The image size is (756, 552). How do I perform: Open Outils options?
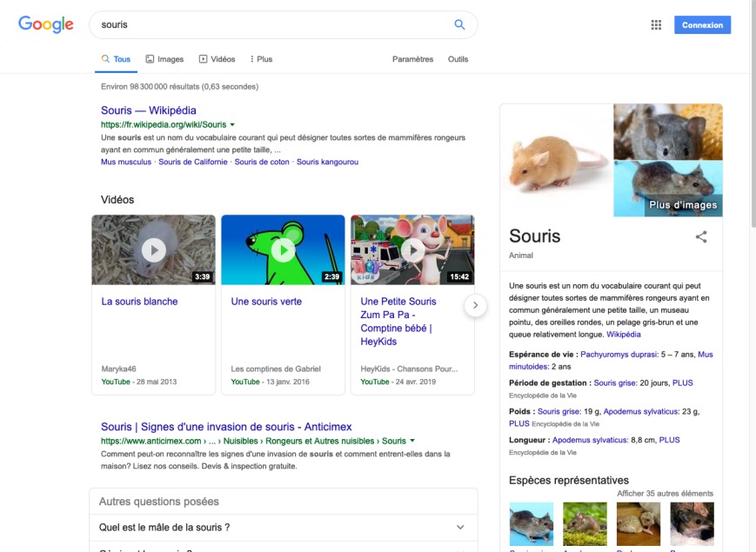pyautogui.click(x=458, y=59)
